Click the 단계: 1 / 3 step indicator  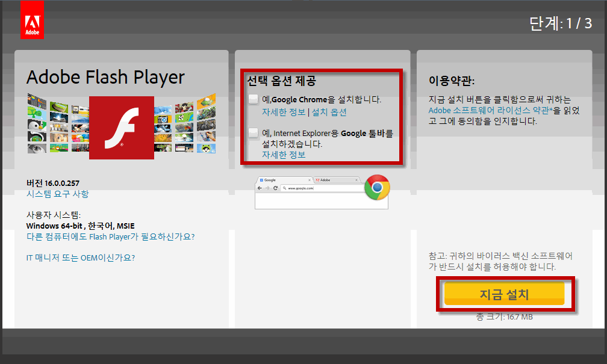[560, 23]
